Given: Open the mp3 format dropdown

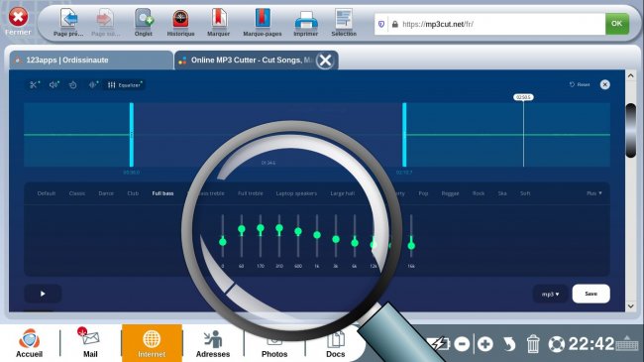Looking at the screenshot, I should 550,295.
